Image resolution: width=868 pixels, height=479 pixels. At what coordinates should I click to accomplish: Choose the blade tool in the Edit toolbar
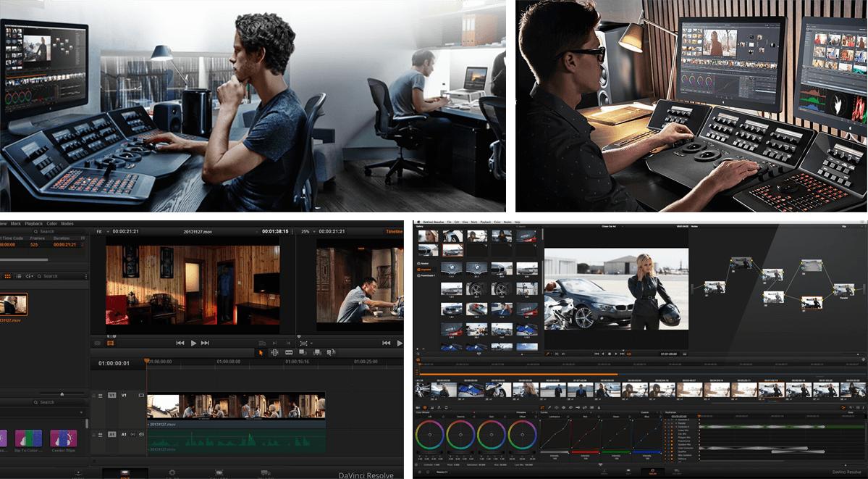(289, 353)
